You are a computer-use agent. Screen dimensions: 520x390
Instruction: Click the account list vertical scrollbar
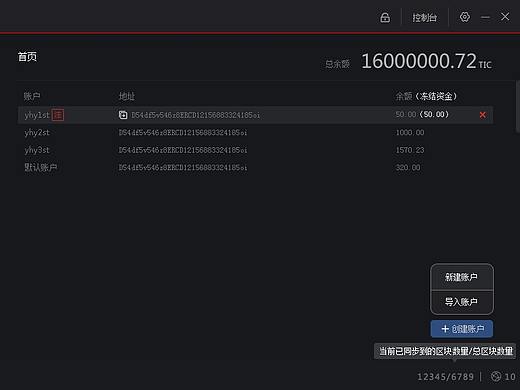[x=518, y=107]
